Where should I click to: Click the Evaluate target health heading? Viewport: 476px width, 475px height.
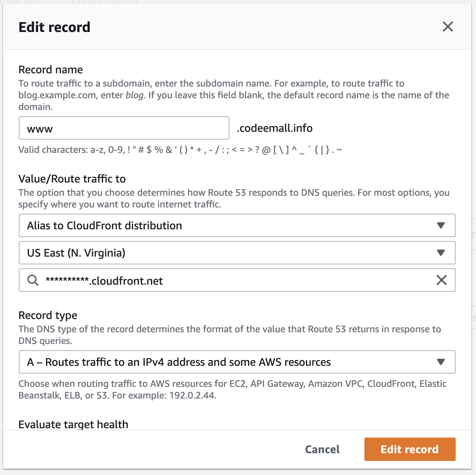[73, 424]
